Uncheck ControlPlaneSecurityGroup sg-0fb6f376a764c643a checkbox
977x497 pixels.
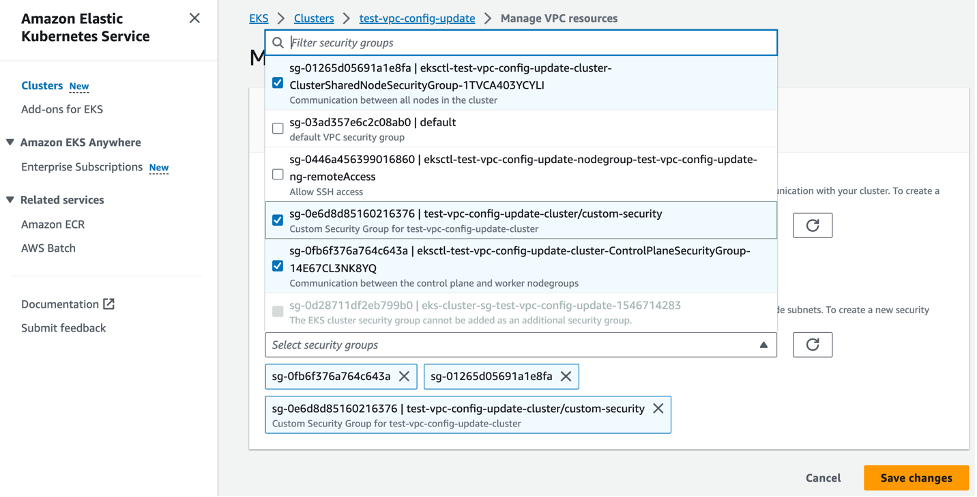(278, 266)
